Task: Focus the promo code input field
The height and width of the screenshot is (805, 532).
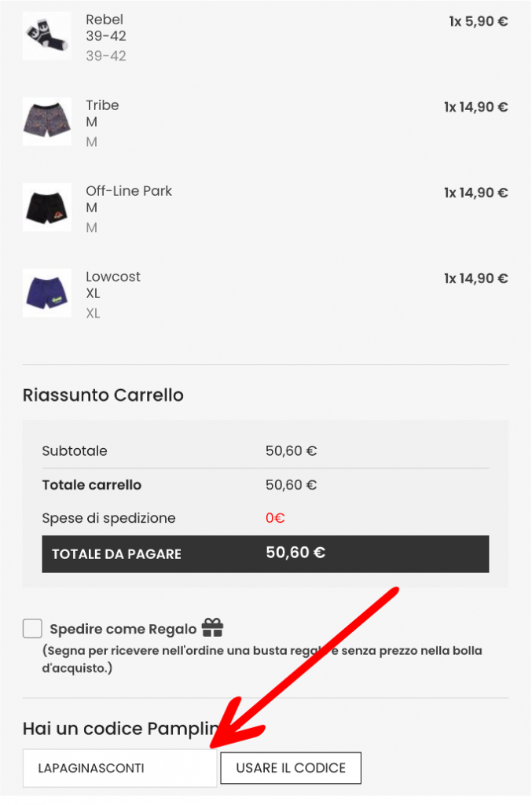Action: tap(119, 768)
